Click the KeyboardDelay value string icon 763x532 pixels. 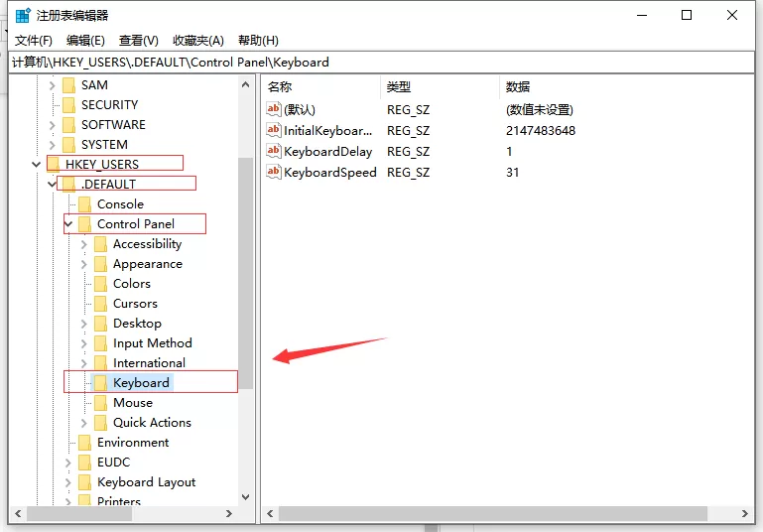[274, 151]
